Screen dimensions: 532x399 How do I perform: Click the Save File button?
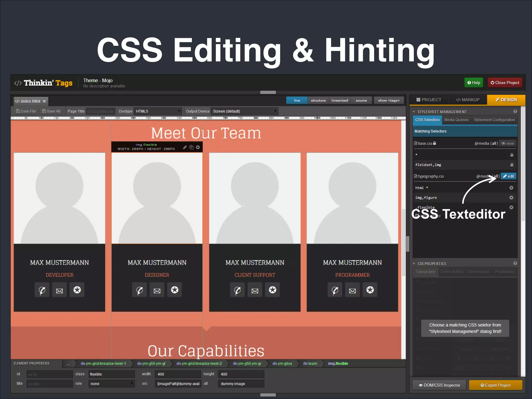[26, 111]
